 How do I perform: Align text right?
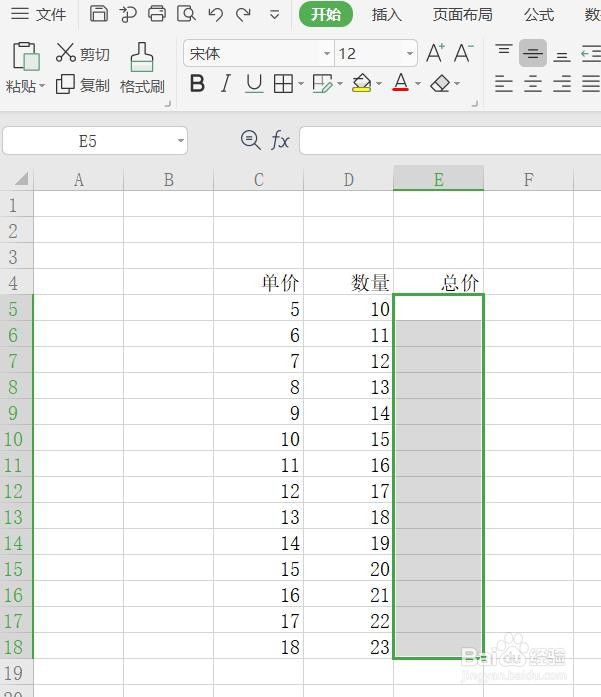pyautogui.click(x=562, y=84)
